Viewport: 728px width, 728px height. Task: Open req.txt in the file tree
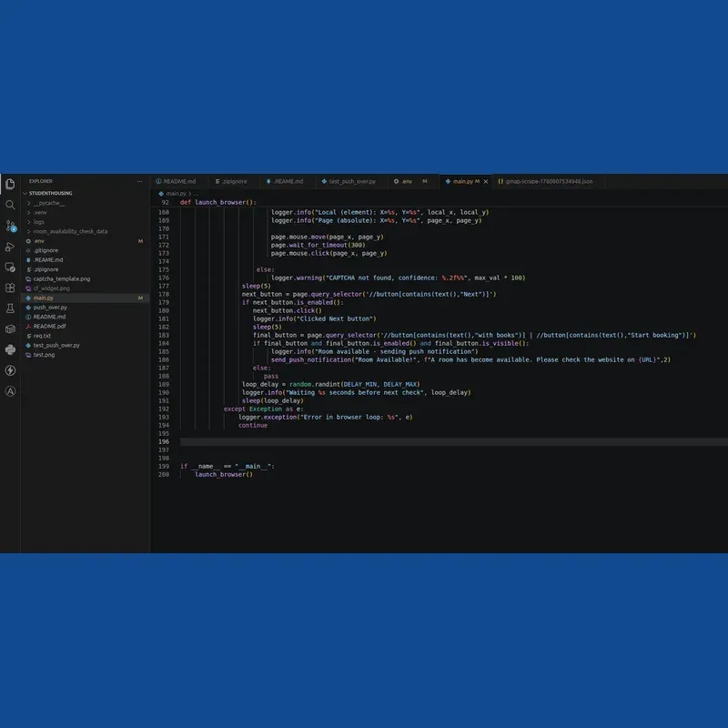(85, 336)
